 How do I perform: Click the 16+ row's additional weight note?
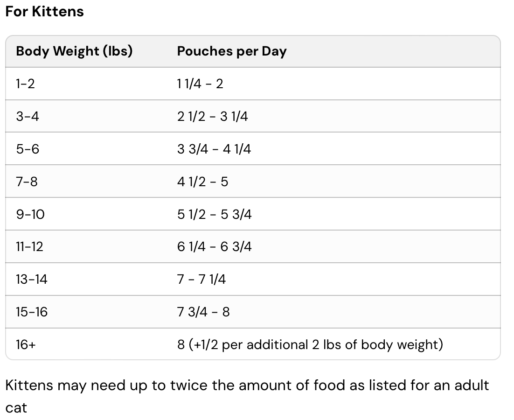[310, 344]
